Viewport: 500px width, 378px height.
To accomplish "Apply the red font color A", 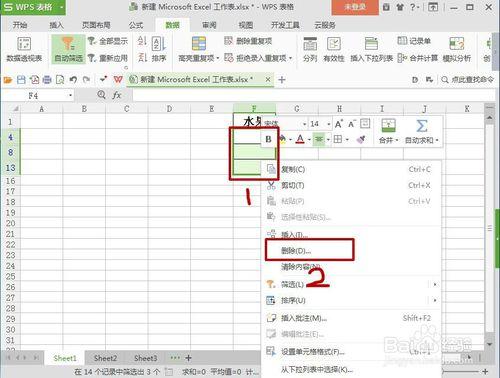I will [300, 139].
